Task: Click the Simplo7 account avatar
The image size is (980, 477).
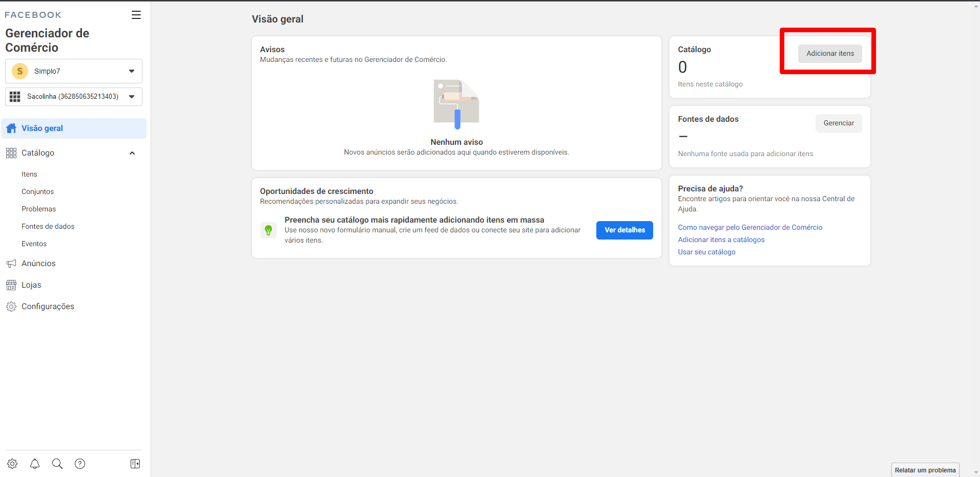Action: click(x=20, y=71)
